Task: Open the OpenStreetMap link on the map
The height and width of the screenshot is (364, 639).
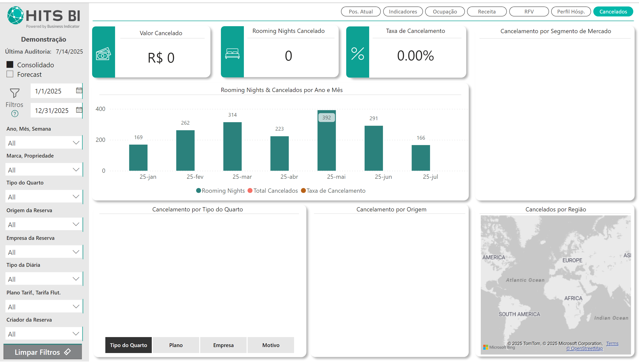Action: [x=584, y=349]
